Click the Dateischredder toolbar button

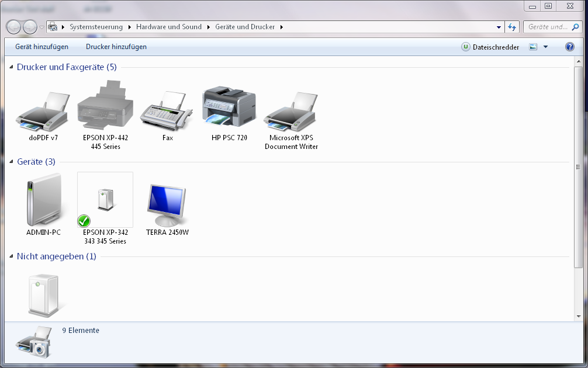coord(490,47)
